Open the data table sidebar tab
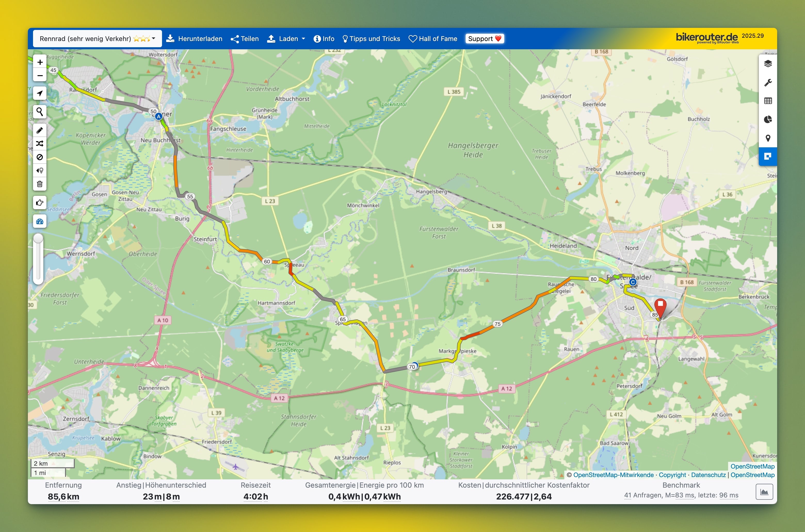This screenshot has height=532, width=805. point(768,101)
